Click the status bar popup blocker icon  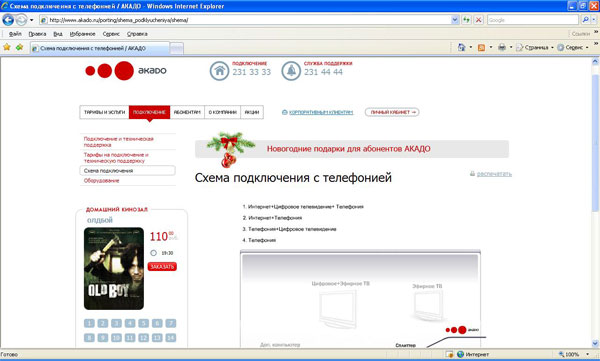449,354
